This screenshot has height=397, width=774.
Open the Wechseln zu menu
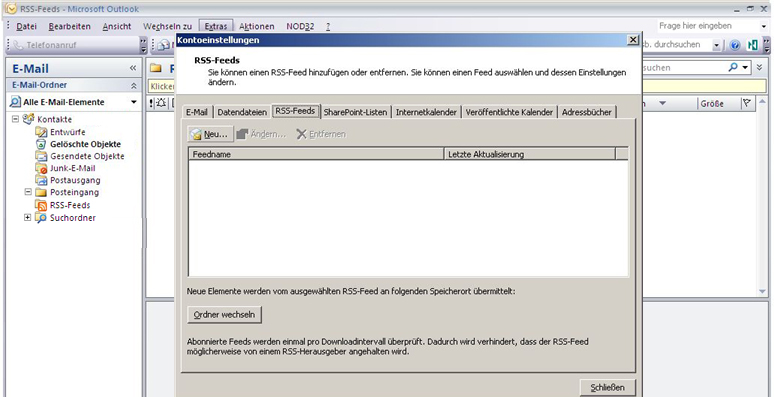(167, 26)
